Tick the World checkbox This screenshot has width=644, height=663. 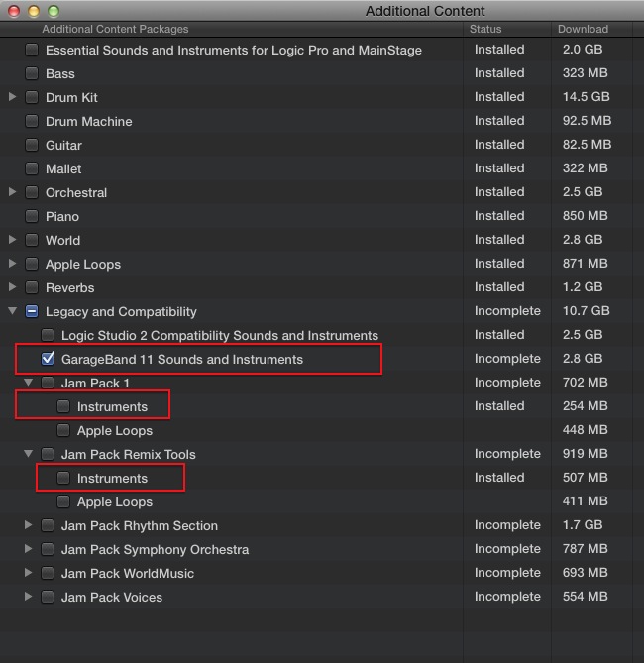tap(32, 240)
